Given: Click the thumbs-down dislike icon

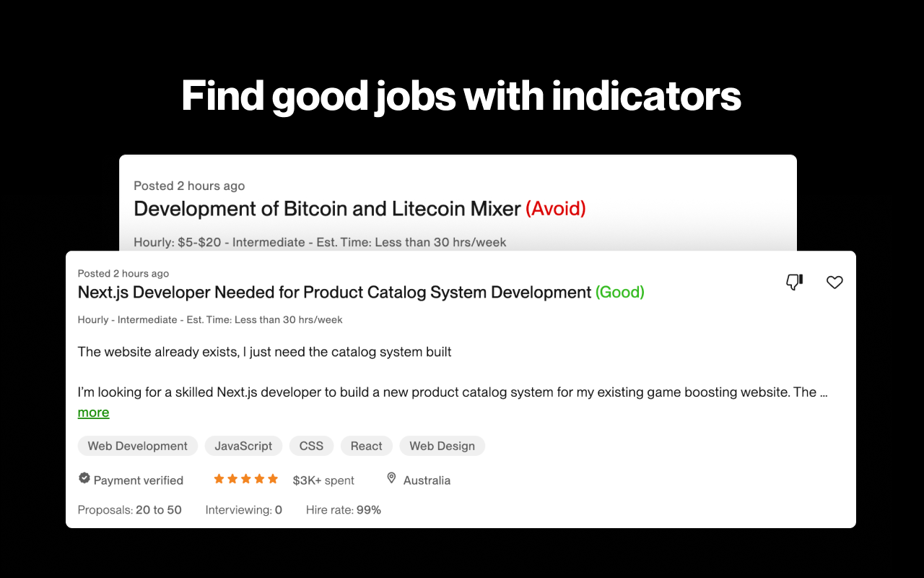Looking at the screenshot, I should point(794,282).
